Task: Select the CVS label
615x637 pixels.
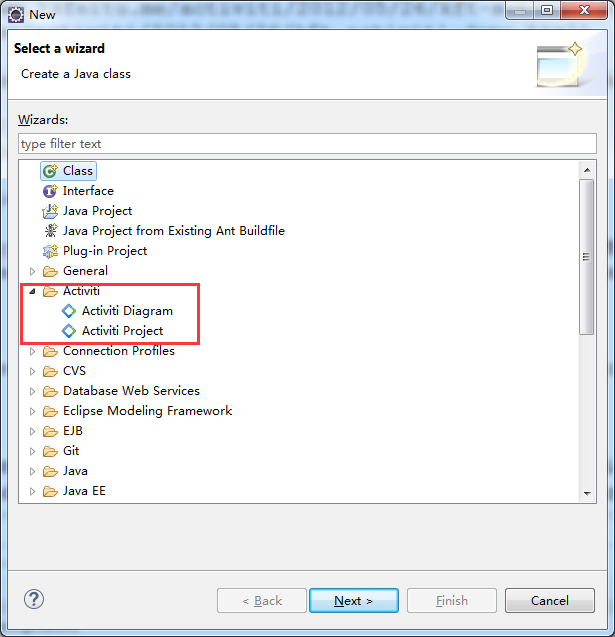Action: tap(74, 371)
